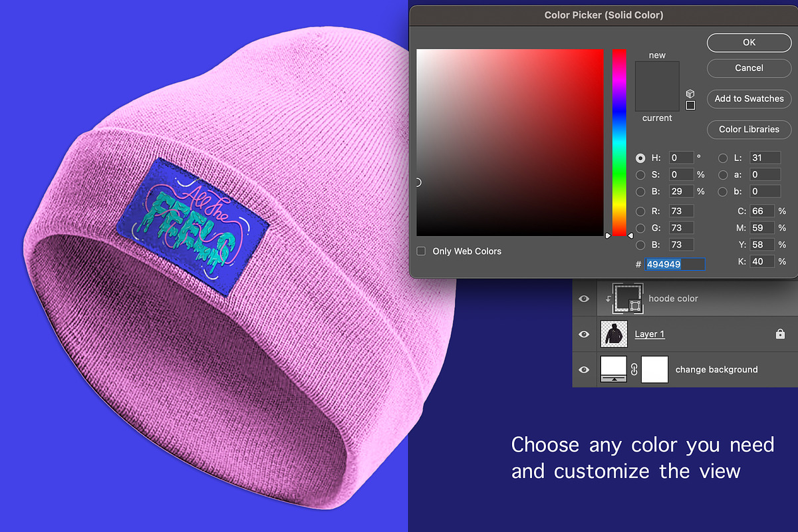
Task: Pick a color in the saturation-brightness field
Action: tap(510, 142)
